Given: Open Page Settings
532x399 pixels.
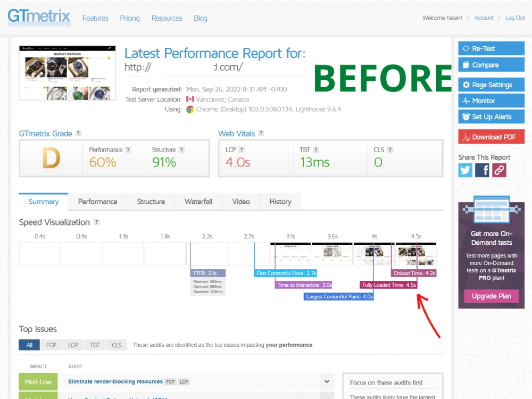Looking at the screenshot, I should click(x=491, y=85).
